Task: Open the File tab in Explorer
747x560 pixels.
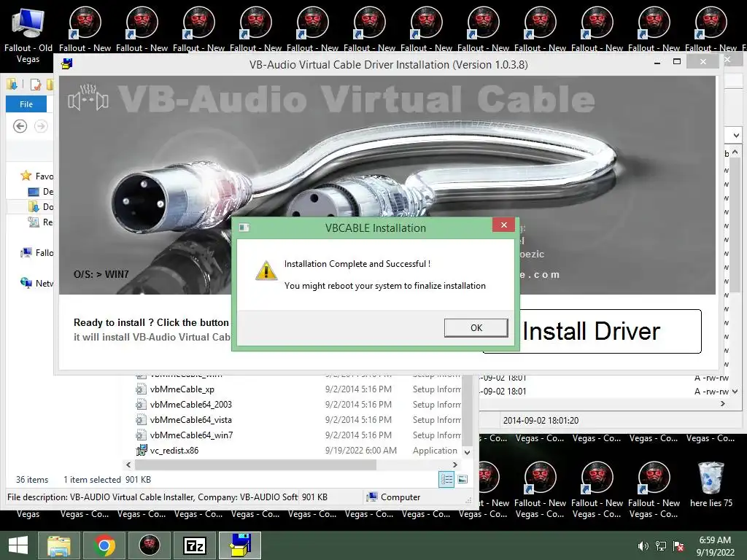Action: [x=26, y=104]
